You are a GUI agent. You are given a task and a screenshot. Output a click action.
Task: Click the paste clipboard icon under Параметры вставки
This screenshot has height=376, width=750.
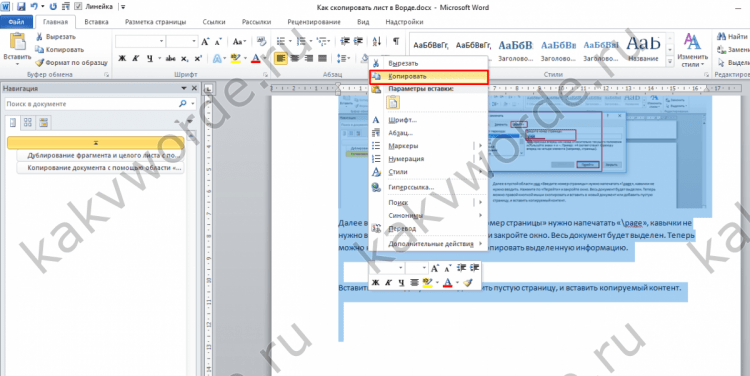click(393, 102)
